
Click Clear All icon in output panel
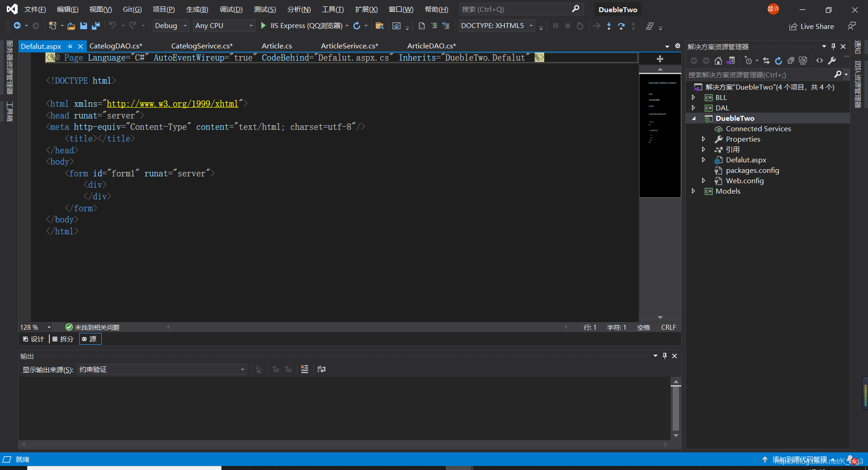tap(305, 369)
